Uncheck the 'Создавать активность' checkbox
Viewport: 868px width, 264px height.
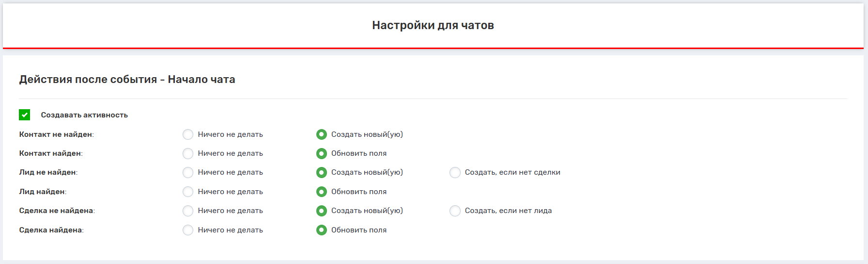[25, 115]
